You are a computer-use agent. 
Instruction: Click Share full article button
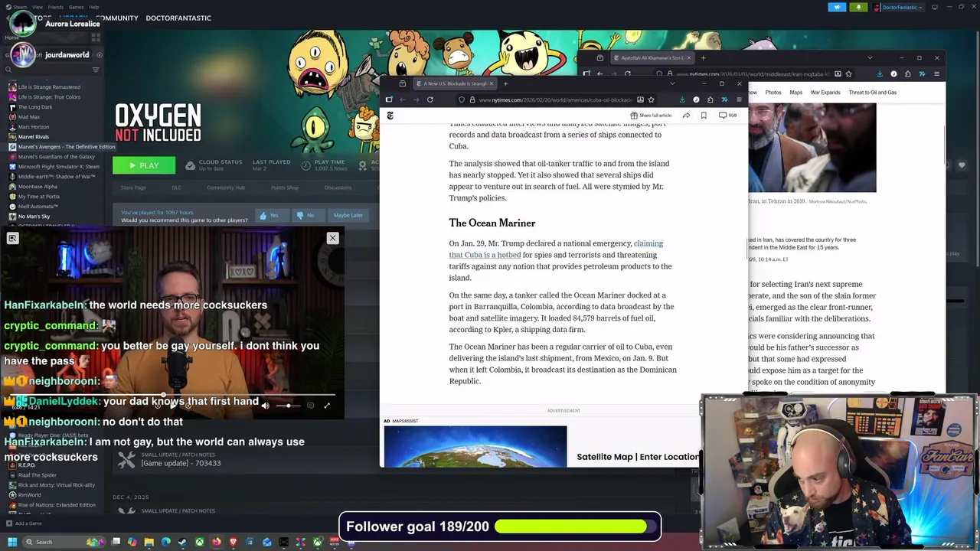[x=651, y=116]
